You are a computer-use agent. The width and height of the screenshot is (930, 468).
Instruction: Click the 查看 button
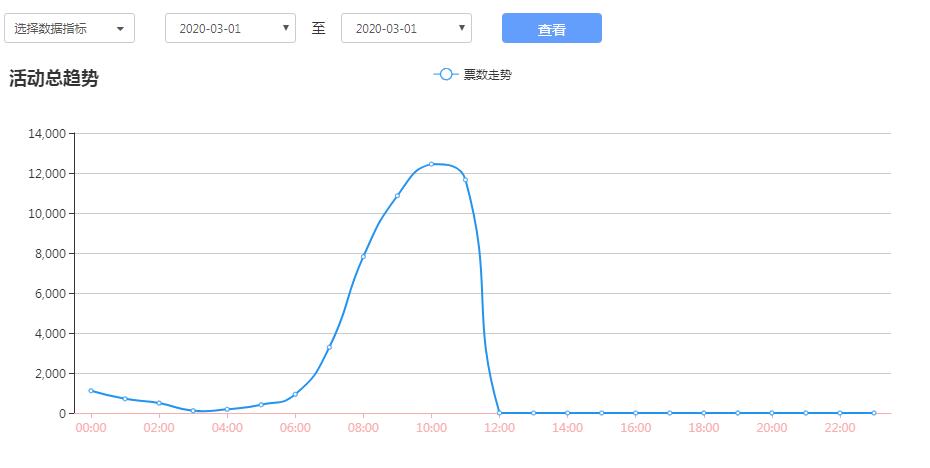point(551,29)
